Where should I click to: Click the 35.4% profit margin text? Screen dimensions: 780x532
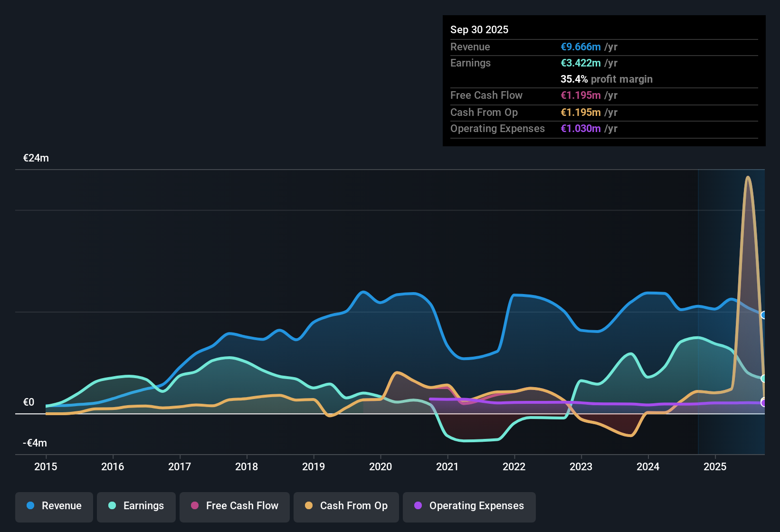coord(606,79)
